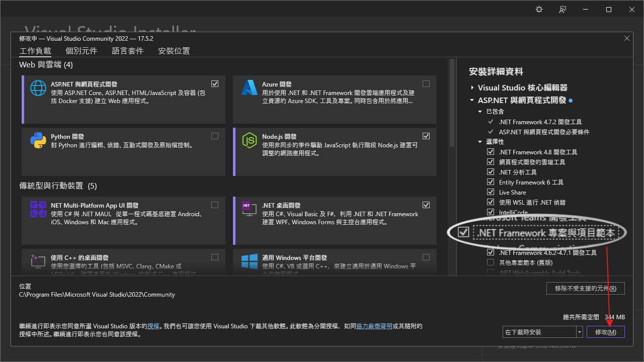
Task: Click the 安裝詳細資料 heading
Action: coord(496,72)
